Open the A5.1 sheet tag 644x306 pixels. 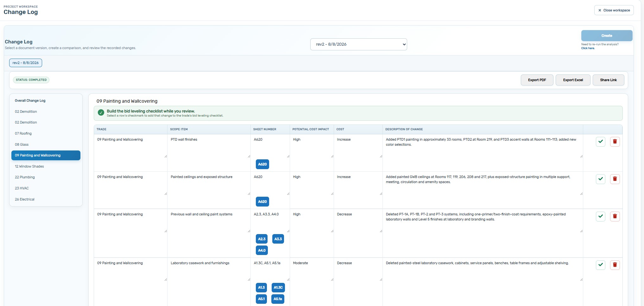[261, 299]
